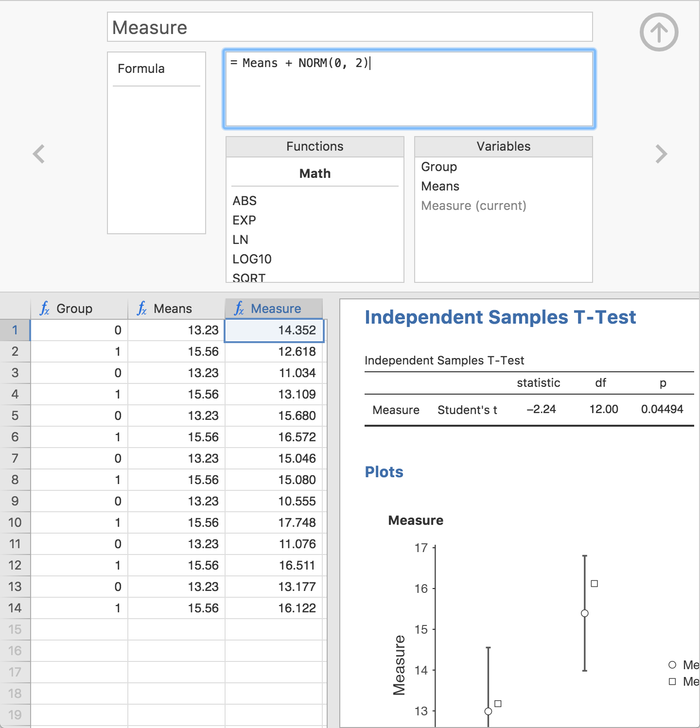Image resolution: width=700 pixels, height=728 pixels.
Task: Click the Measure cell with 16.122
Action: pyautogui.click(x=274, y=608)
